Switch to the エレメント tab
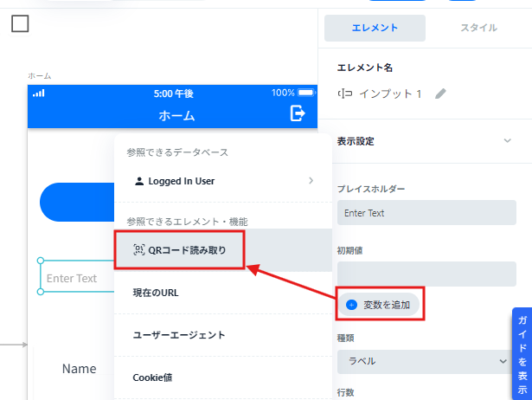 [x=375, y=28]
